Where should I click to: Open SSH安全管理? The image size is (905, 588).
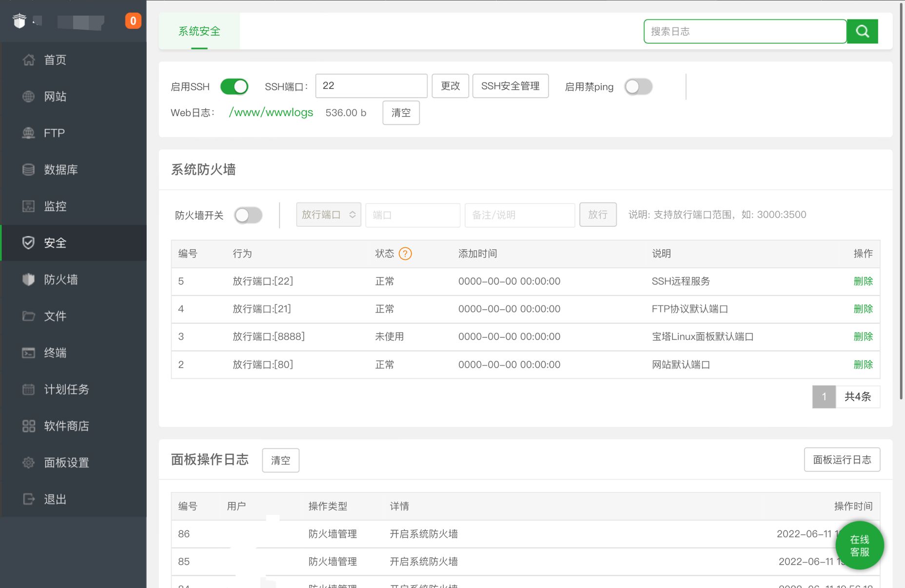510,86
